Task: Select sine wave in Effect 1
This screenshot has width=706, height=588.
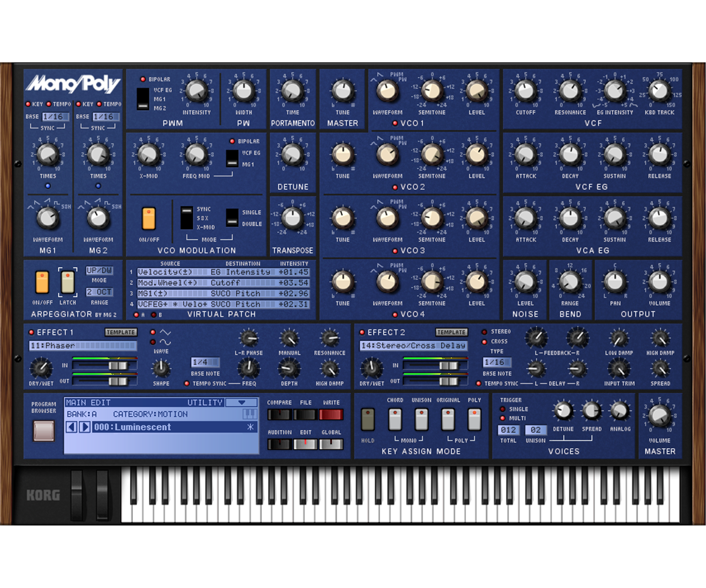Action: (x=153, y=342)
